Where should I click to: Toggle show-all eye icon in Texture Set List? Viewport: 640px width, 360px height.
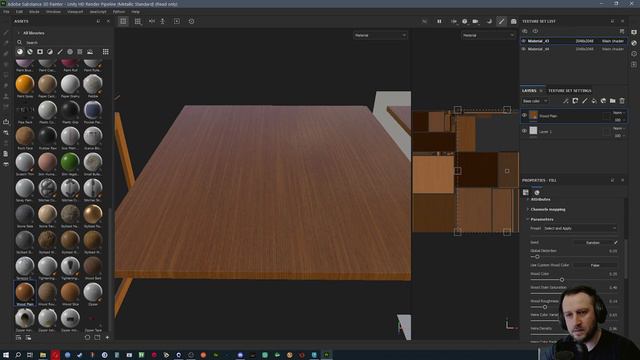[525, 31]
